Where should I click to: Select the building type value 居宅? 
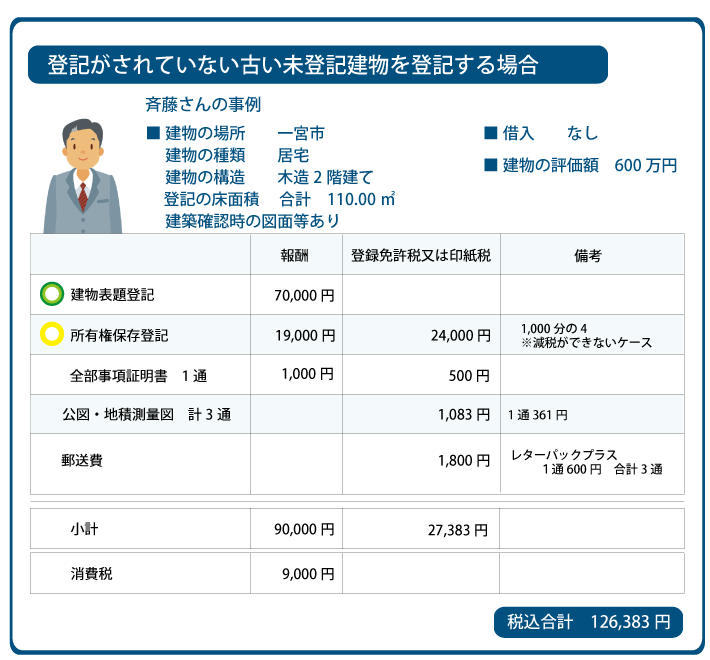[x=293, y=155]
